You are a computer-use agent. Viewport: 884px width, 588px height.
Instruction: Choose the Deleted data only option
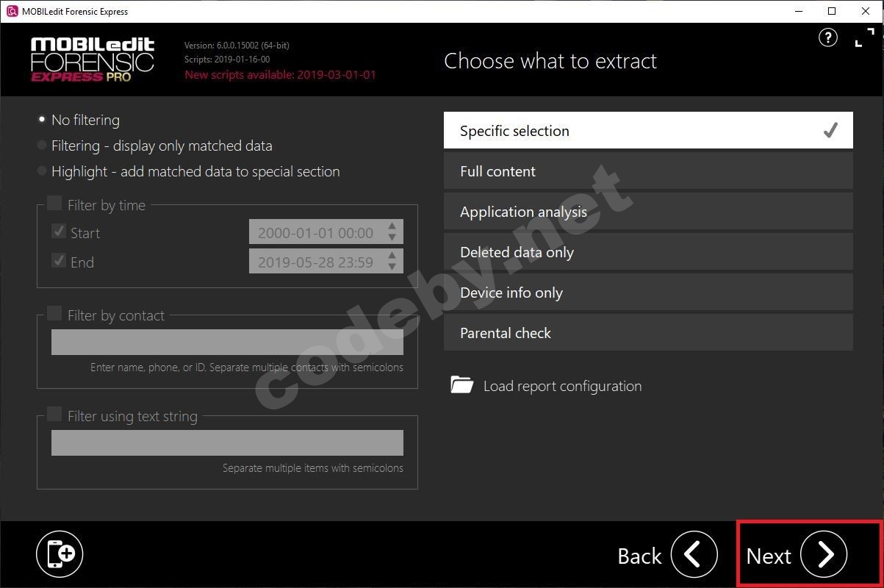point(648,252)
